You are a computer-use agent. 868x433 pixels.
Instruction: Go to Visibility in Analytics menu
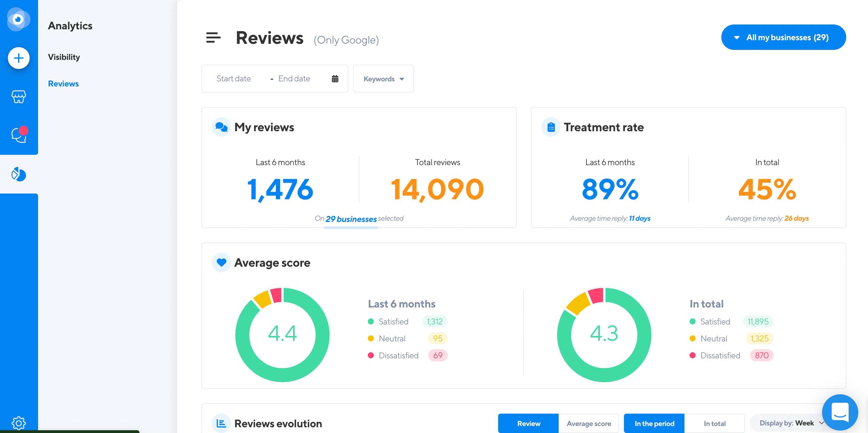tap(64, 57)
